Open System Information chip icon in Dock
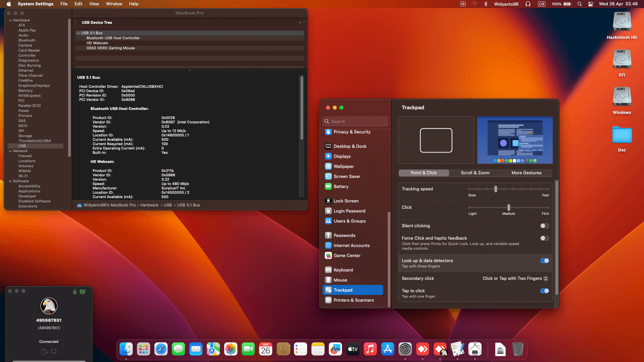644x362 pixels. point(475,349)
